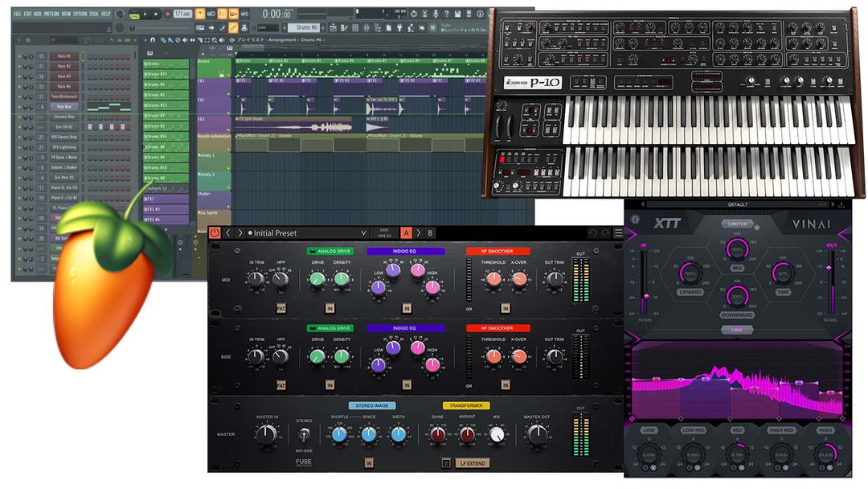Select the A preset slot button
The image size is (868, 489).
tap(406, 233)
